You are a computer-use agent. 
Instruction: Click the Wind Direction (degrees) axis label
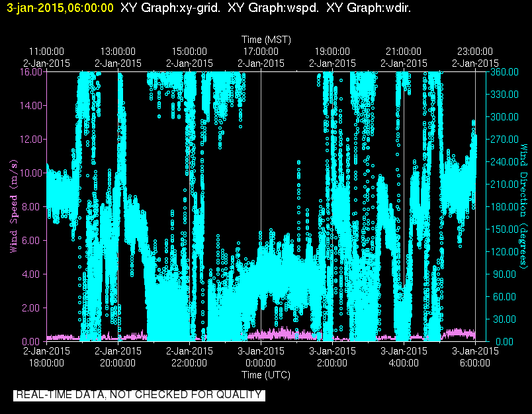tap(524, 206)
